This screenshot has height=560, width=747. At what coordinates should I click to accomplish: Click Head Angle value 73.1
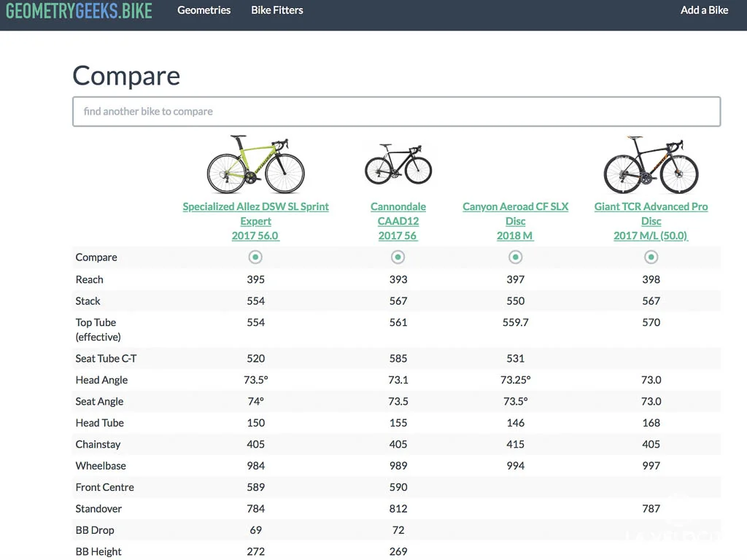[398, 380]
